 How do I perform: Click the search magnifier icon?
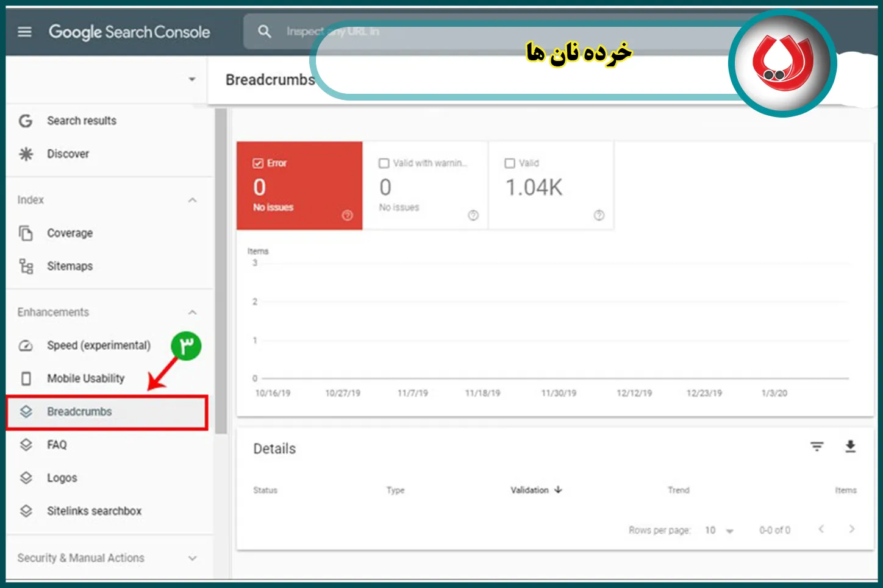(265, 31)
